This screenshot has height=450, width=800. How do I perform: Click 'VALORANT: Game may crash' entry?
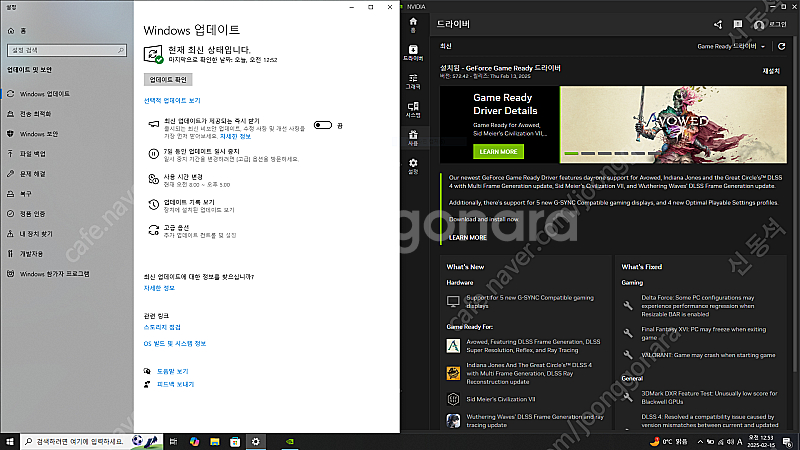pos(708,355)
